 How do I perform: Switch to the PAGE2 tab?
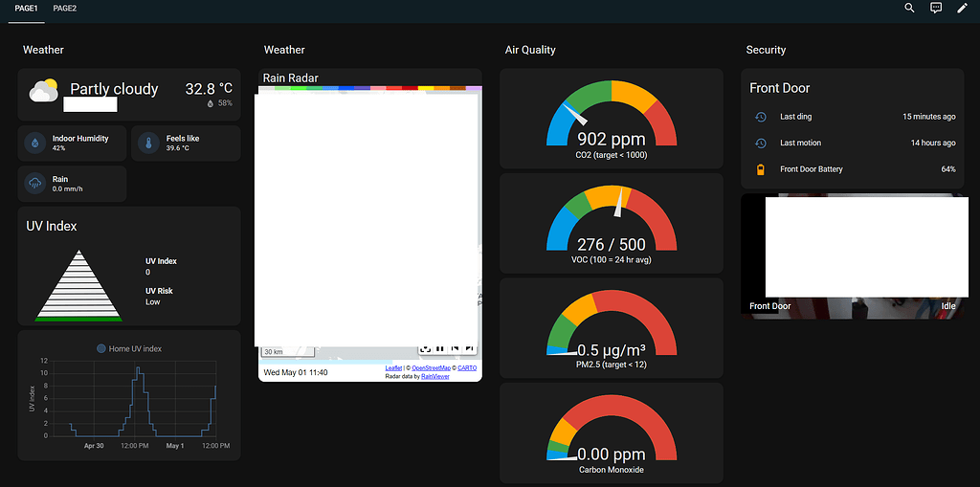[65, 9]
